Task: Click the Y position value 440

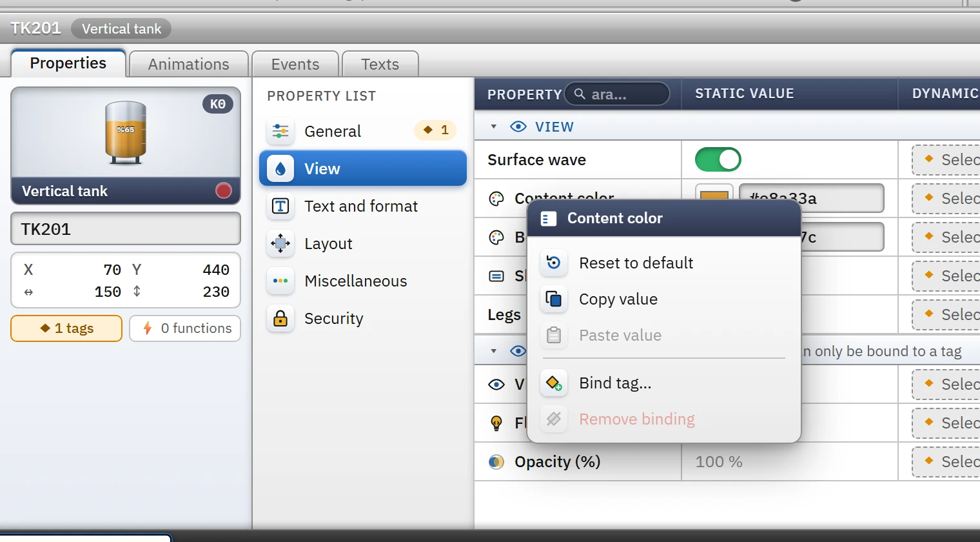Action: (x=216, y=270)
